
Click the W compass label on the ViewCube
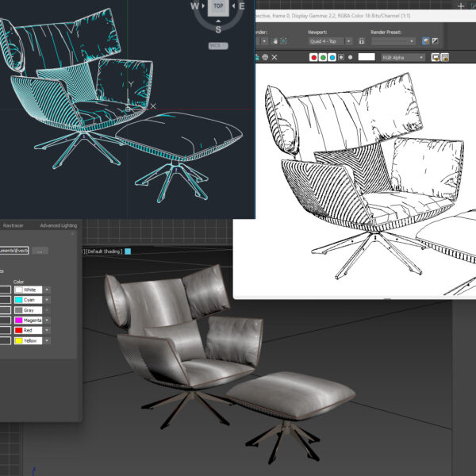[x=194, y=6]
